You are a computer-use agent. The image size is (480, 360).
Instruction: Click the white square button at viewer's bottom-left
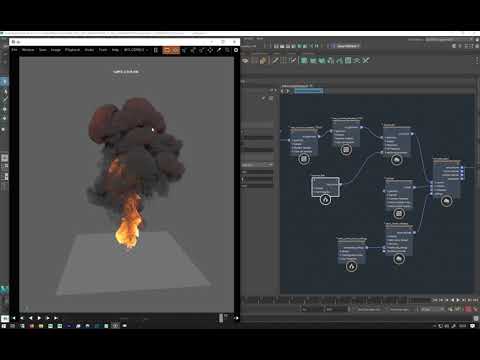(x=5, y=318)
